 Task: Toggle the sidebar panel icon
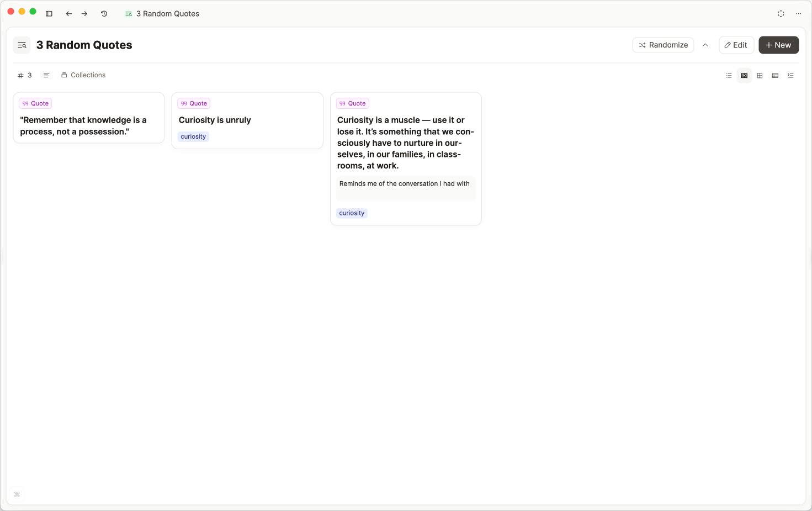click(x=49, y=14)
